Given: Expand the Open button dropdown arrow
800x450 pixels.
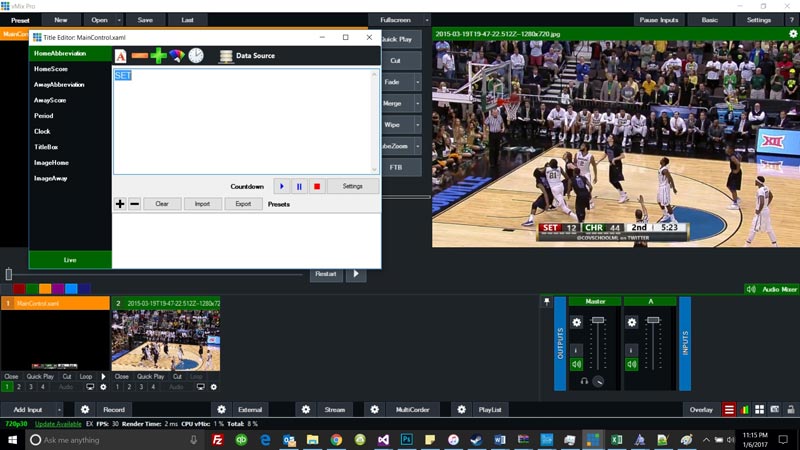Looking at the screenshot, I should pos(119,20).
